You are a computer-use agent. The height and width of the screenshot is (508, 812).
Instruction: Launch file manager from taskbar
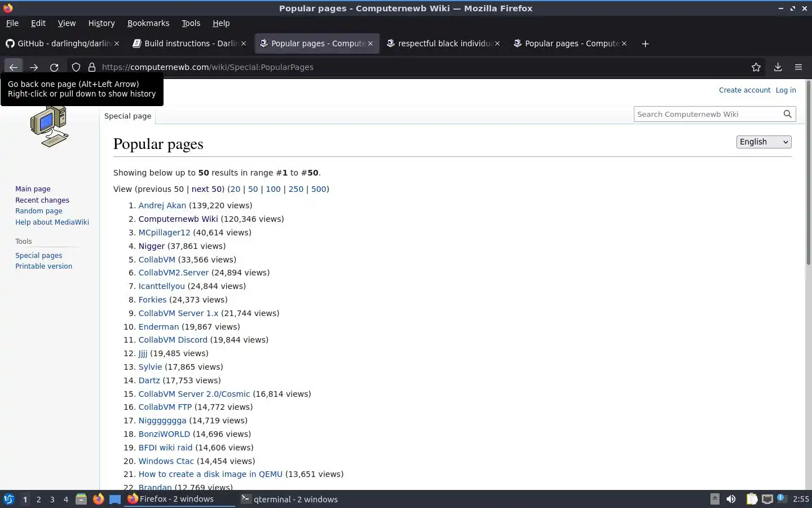pos(81,499)
